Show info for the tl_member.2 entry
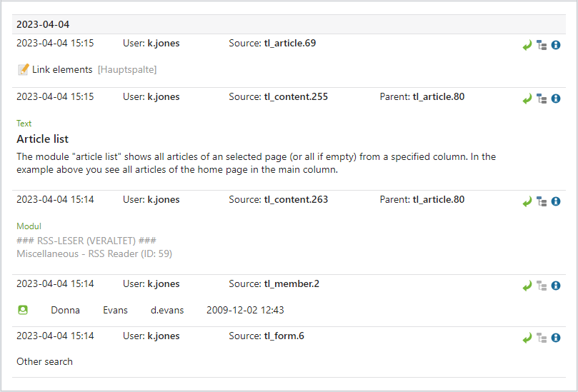The width and height of the screenshot is (578, 392). coord(556,286)
